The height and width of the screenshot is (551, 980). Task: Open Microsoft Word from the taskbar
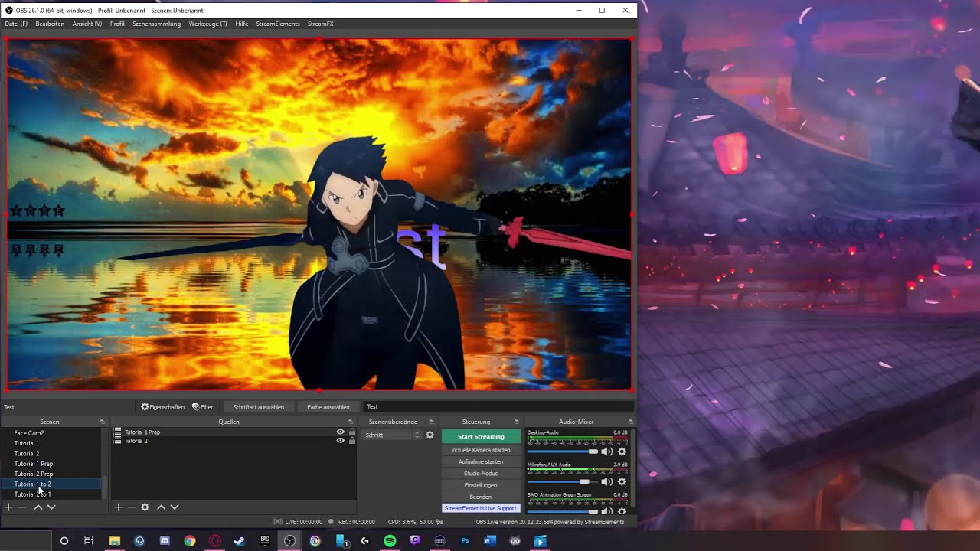pyautogui.click(x=490, y=541)
